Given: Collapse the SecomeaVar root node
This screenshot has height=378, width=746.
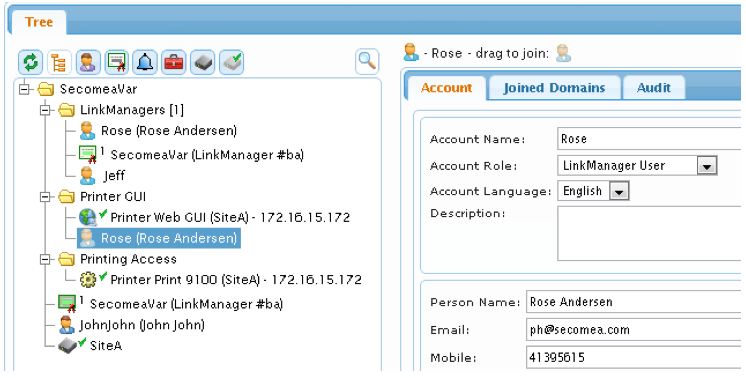Looking at the screenshot, I should 24,89.
